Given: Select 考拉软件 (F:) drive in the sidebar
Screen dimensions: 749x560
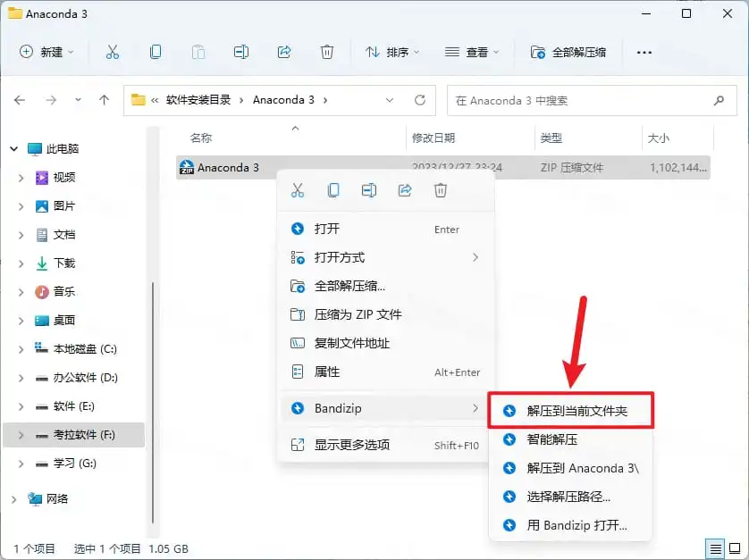Looking at the screenshot, I should pos(74,435).
